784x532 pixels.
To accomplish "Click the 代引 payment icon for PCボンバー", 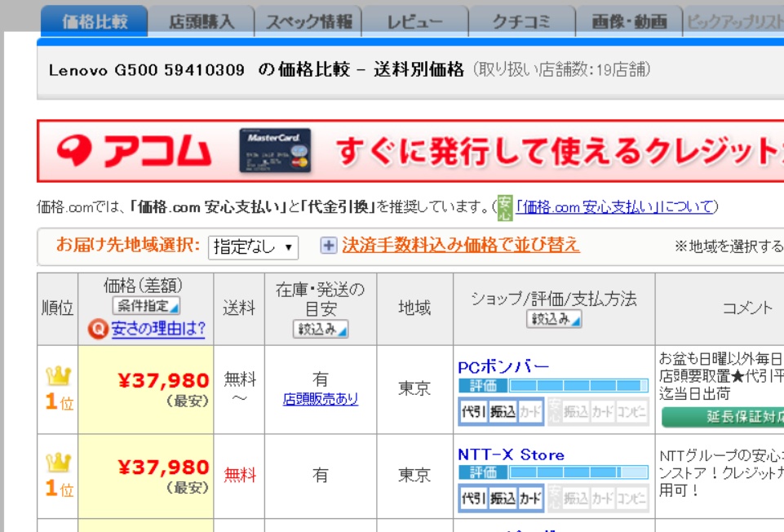I will click(x=474, y=411).
